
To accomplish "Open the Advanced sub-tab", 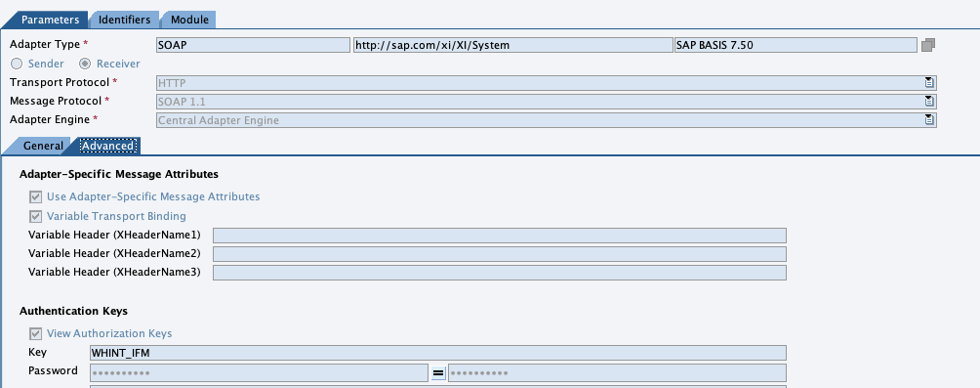I will point(107,146).
